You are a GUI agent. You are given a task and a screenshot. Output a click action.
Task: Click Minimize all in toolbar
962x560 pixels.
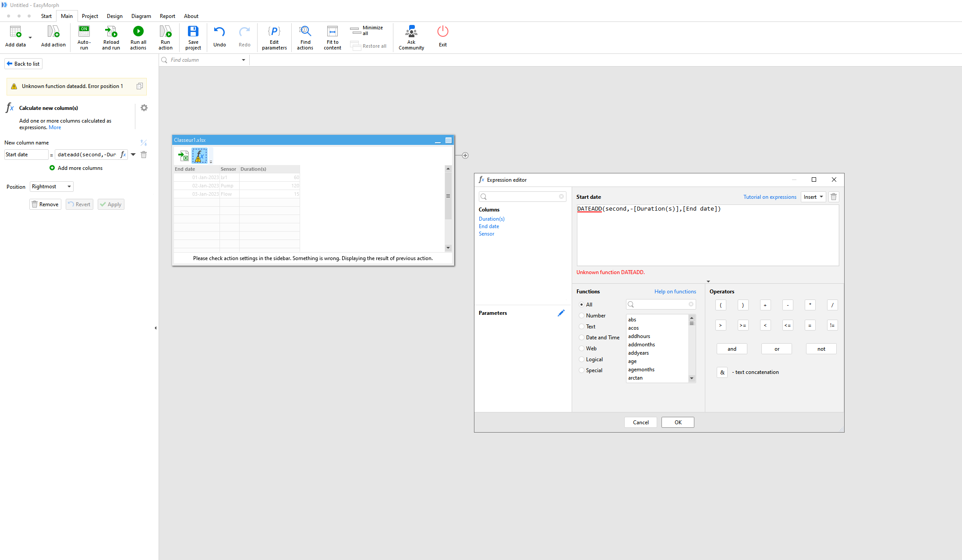click(x=366, y=30)
